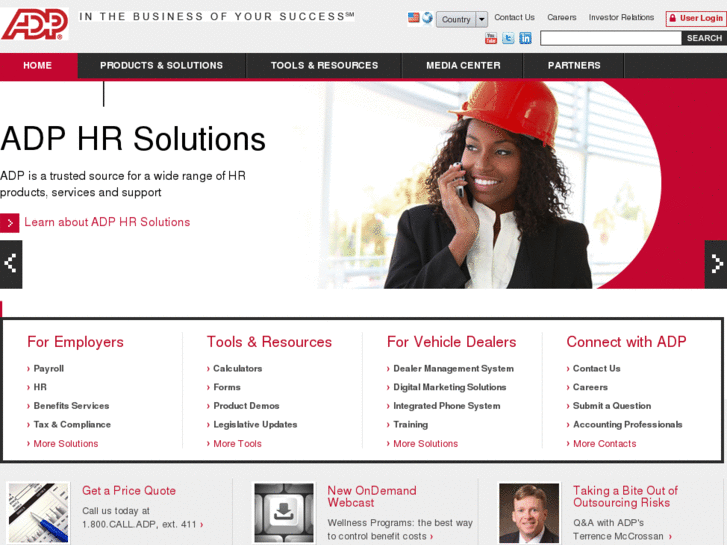Click the Terrence McCrossan portrait thumbnail
727x545 pixels.
tap(529, 513)
